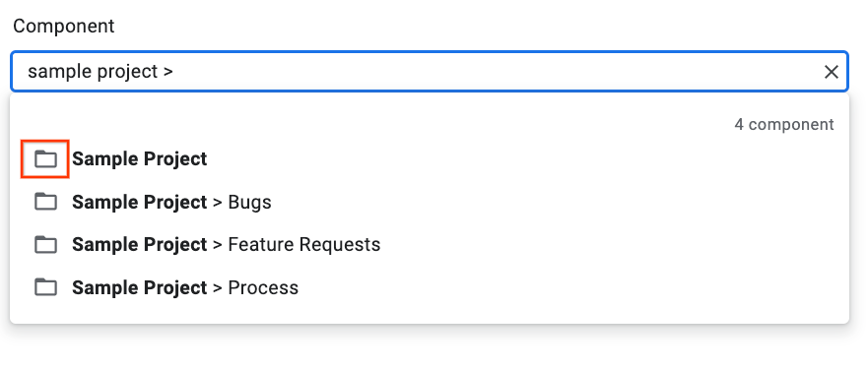Click the folder icon next to Process
The image size is (868, 369).
(45, 287)
